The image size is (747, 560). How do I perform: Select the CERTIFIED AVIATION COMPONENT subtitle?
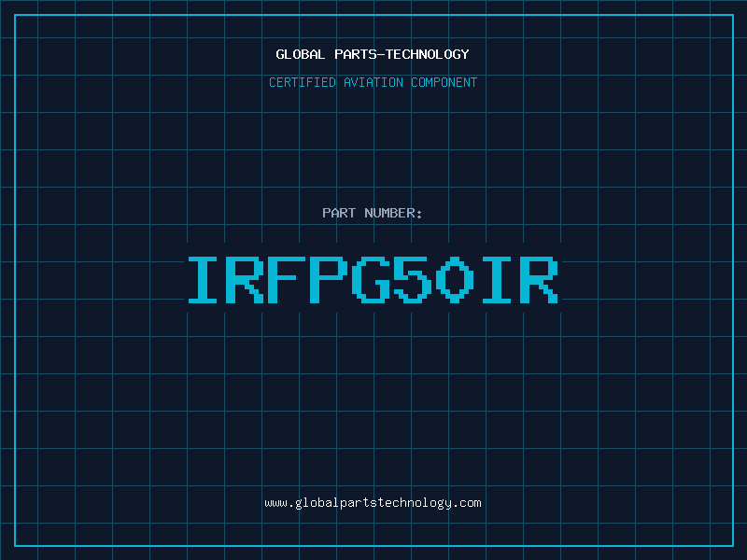click(373, 82)
